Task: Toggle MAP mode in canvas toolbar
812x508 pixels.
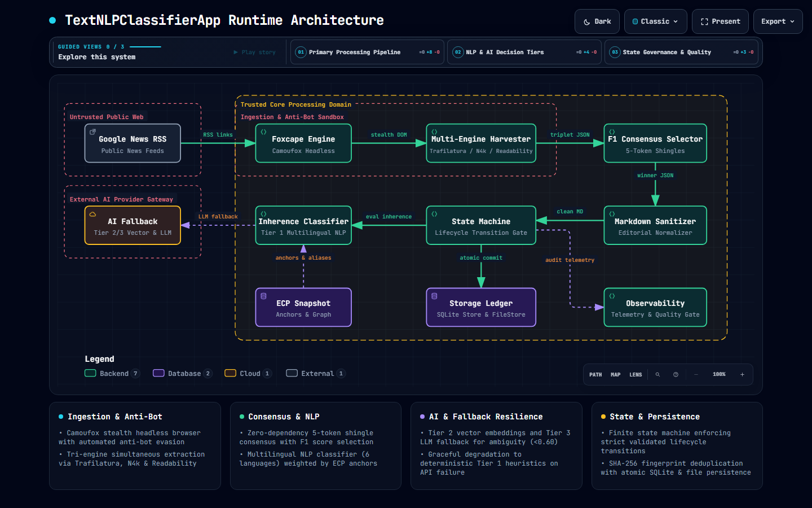Action: 615,375
